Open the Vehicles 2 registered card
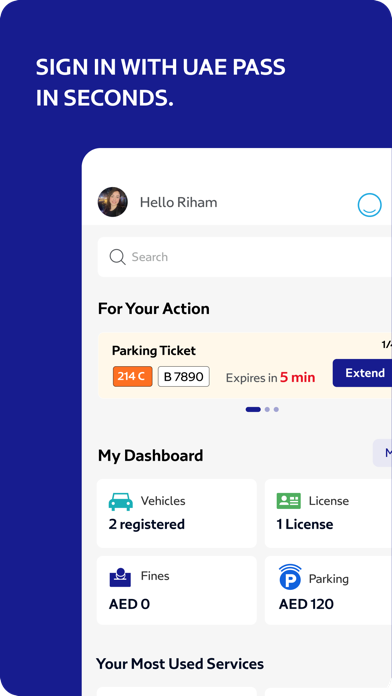Image resolution: width=392 pixels, height=696 pixels. tap(177, 513)
